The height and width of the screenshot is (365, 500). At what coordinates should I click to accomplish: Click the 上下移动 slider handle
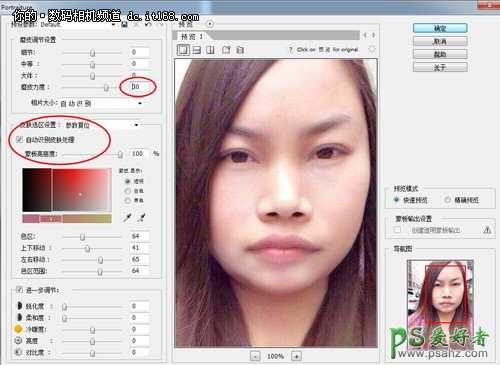point(87,248)
